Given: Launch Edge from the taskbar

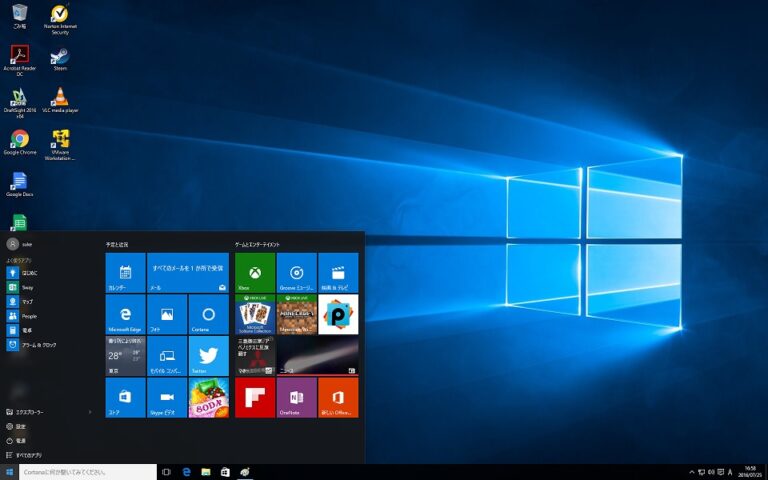Looking at the screenshot, I should (x=186, y=472).
